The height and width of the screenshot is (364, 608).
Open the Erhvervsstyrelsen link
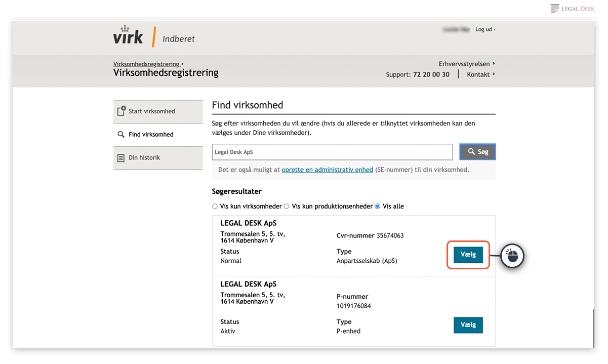(x=467, y=64)
